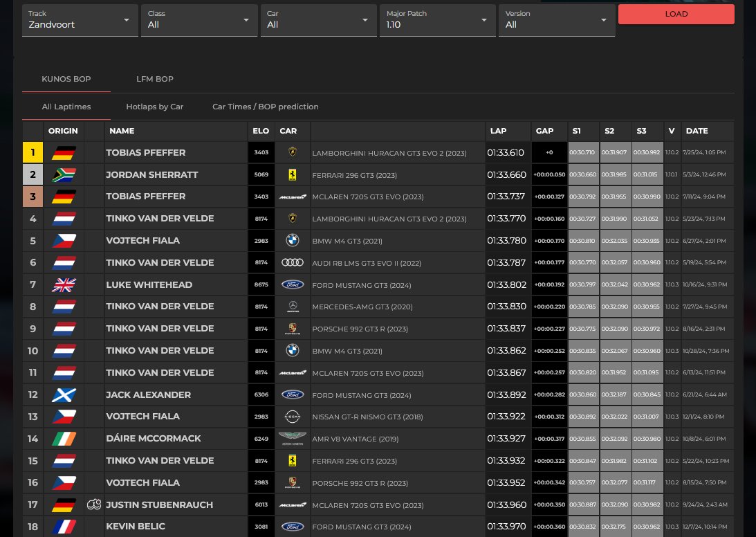
Task: Click BMW logo in row 5
Action: [x=292, y=240]
